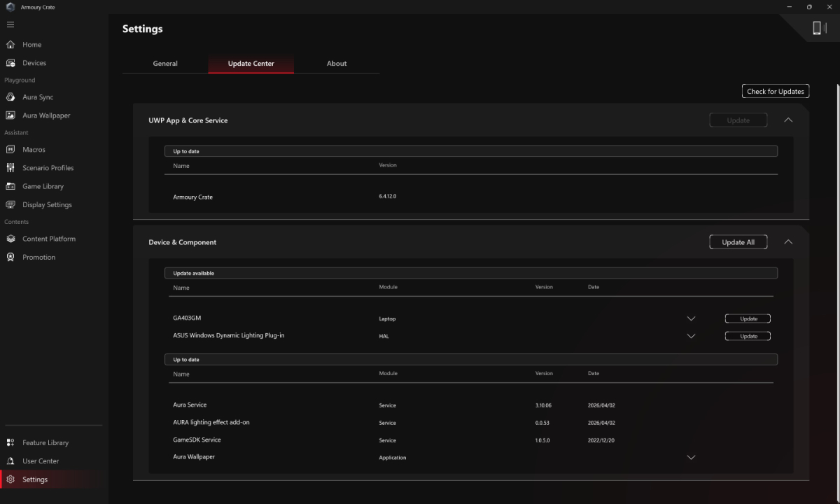
Task: Update the GA403GM laptop entry
Action: [748, 318]
